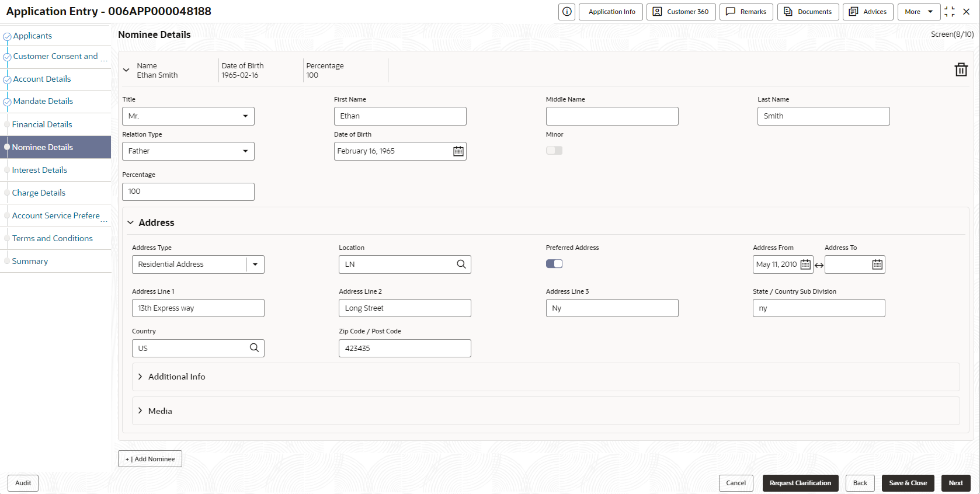Open the Title dropdown
The width and height of the screenshot is (980, 494).
click(x=188, y=116)
